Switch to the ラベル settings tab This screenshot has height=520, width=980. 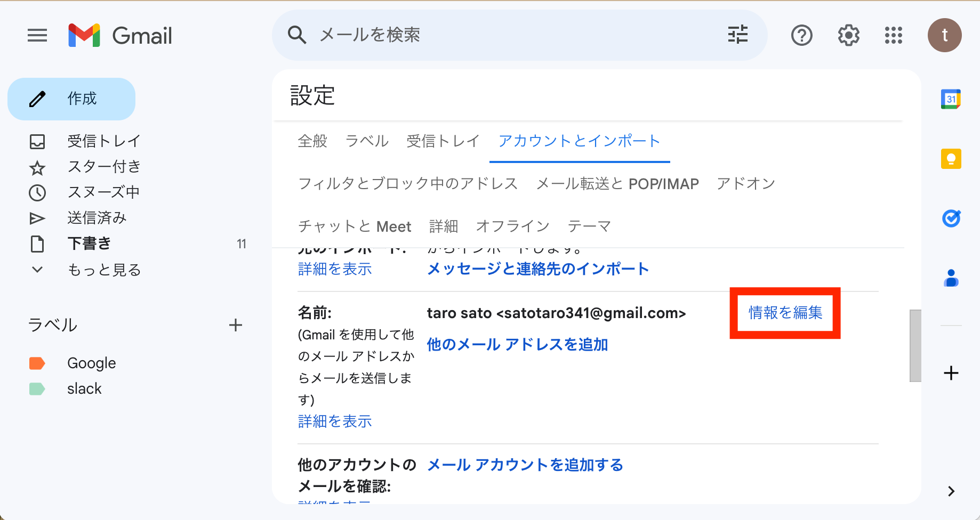point(367,141)
